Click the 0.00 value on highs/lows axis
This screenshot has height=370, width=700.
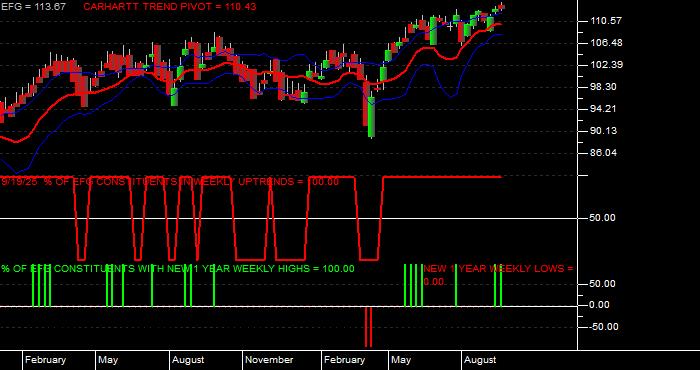(x=600, y=305)
